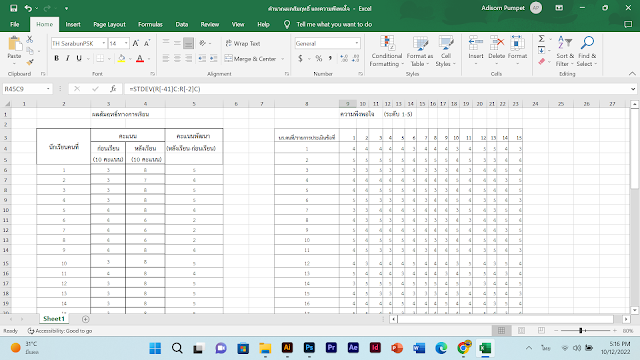This screenshot has width=640, height=360.
Task: Switch to the Formulas tab
Action: click(x=150, y=24)
